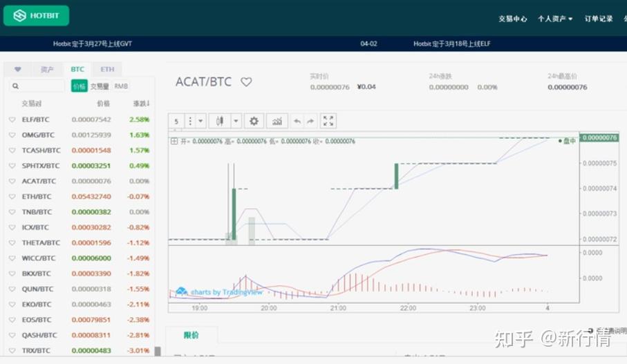Select the THETA/BTC pair row

(x=79, y=242)
